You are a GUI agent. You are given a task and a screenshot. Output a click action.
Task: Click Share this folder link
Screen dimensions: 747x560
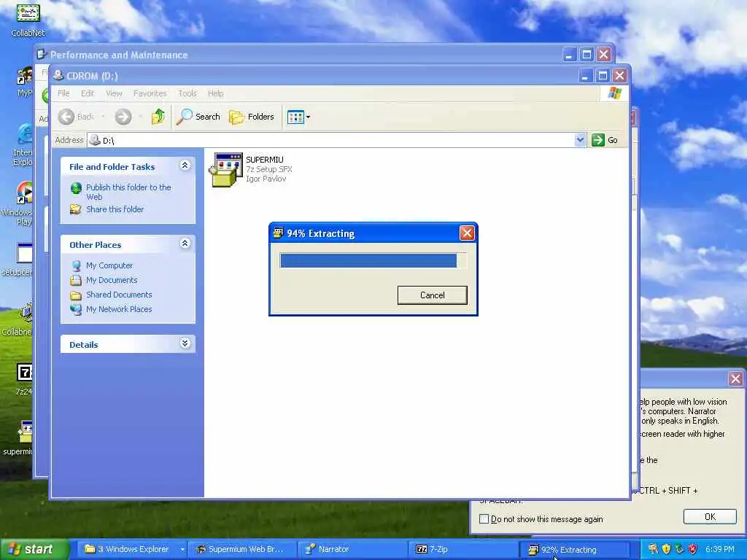coord(115,209)
